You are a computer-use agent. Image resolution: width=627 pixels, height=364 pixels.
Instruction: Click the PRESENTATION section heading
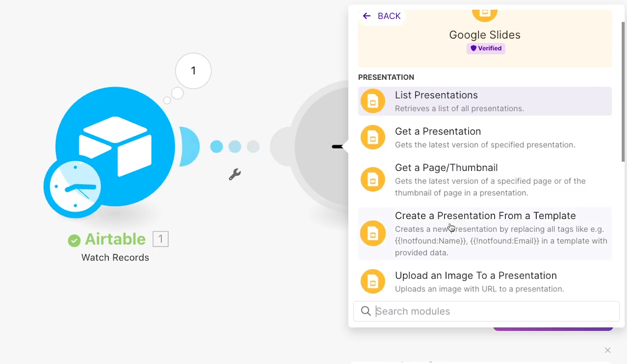pos(386,77)
